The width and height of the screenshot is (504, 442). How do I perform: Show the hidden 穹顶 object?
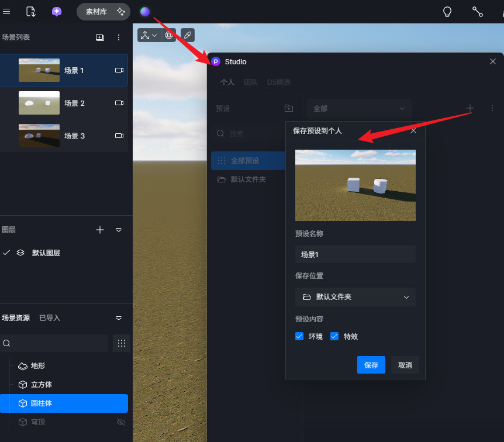coord(121,422)
